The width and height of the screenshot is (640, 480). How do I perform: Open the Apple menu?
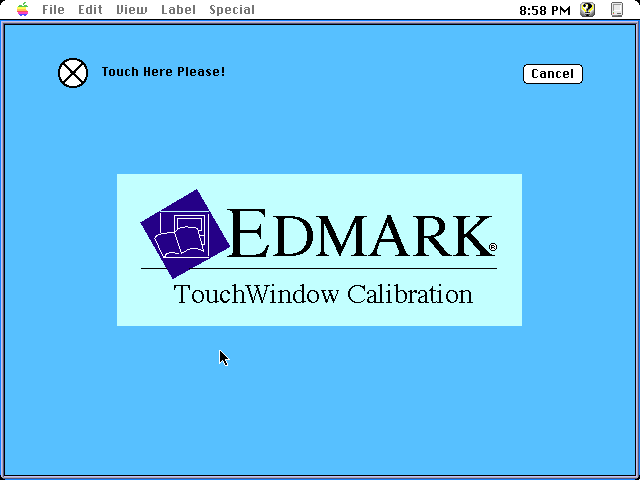tap(23, 9)
